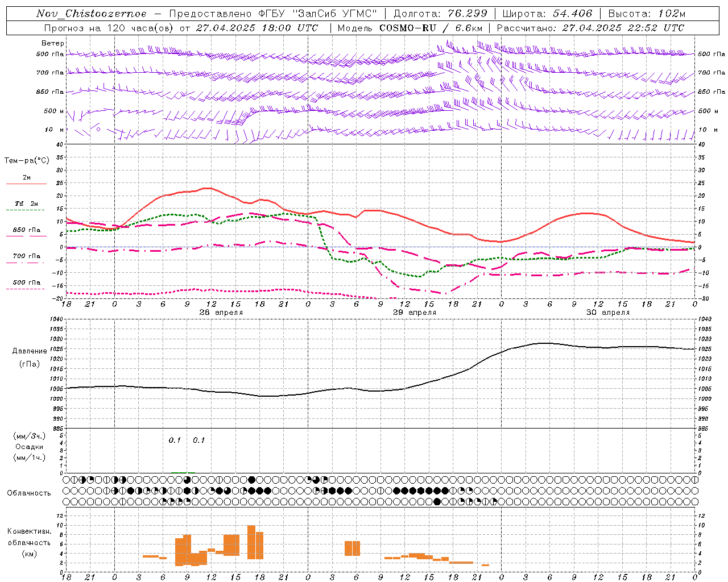Click the Конвективн. облачность panel label

[29, 542]
